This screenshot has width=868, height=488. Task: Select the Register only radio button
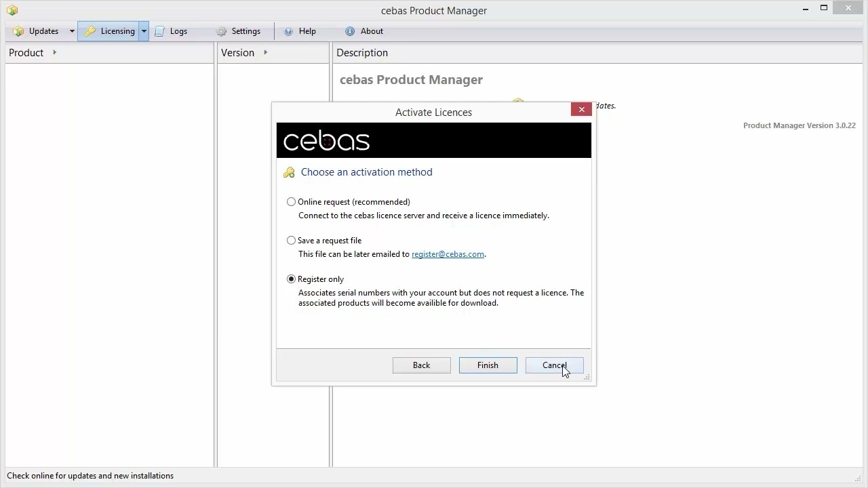pyautogui.click(x=291, y=279)
